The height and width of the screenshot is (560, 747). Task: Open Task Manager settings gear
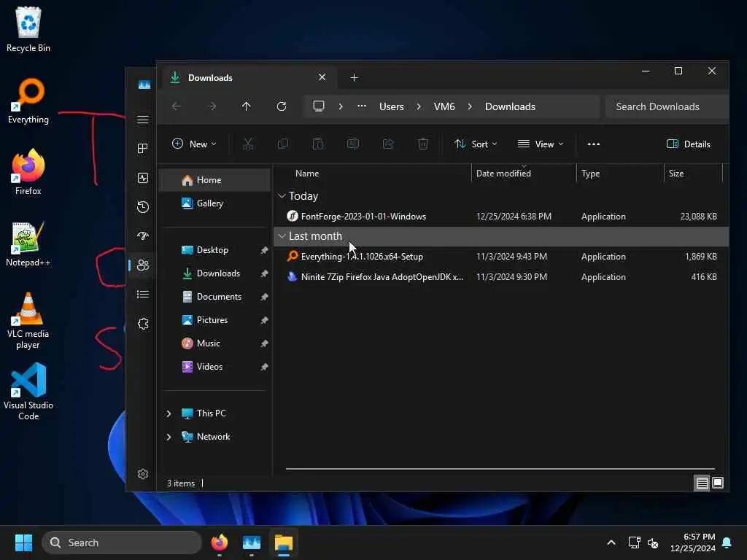click(x=143, y=474)
